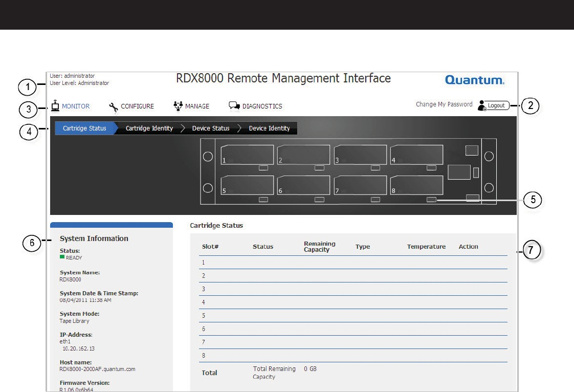
Task: Switch to Device Identity tab
Action: coord(270,128)
